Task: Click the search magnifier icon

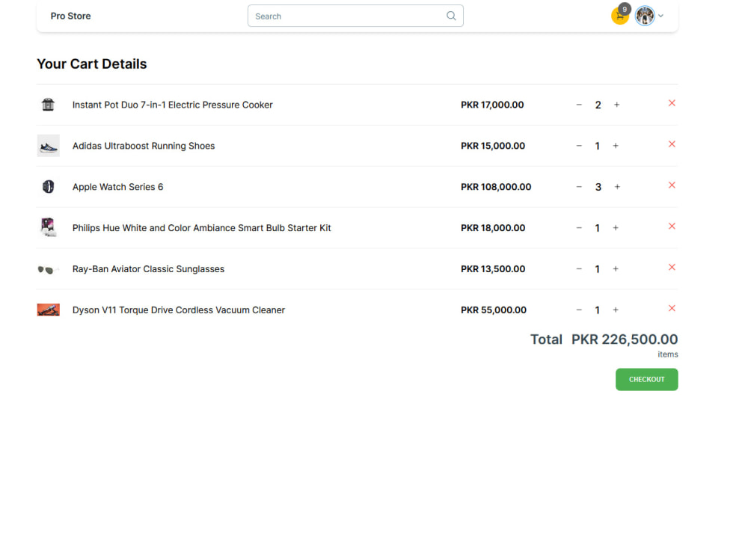Action: (x=451, y=15)
